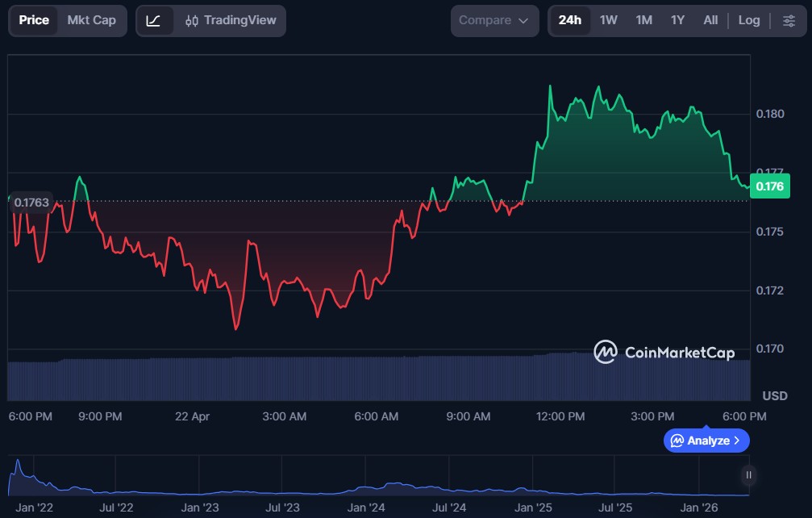
Task: Expand the Compare dropdown
Action: tap(494, 20)
